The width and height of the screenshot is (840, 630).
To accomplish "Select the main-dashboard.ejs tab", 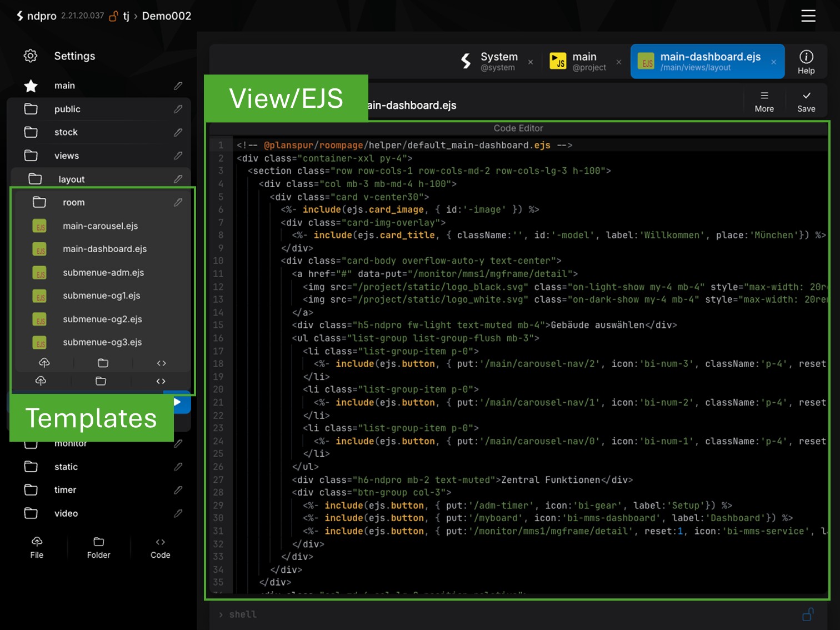I will tap(708, 61).
